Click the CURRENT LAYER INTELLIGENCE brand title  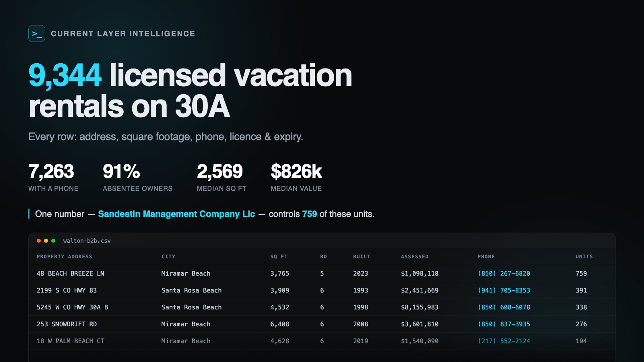point(123,33)
